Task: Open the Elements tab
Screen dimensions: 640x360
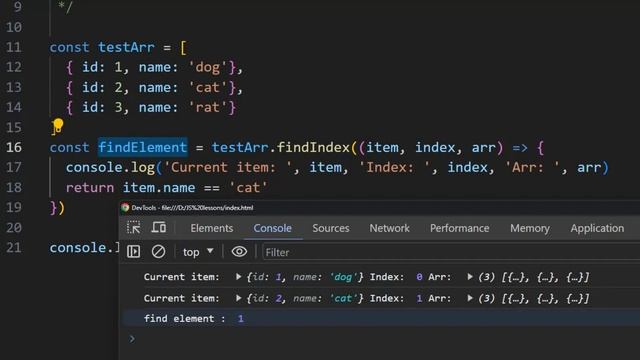Action: [x=212, y=228]
